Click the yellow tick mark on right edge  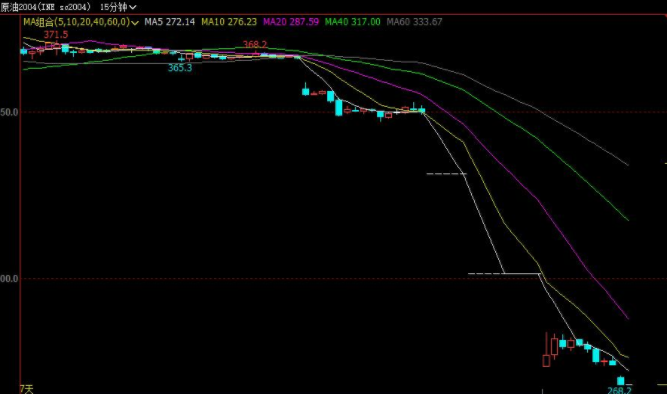(665, 163)
